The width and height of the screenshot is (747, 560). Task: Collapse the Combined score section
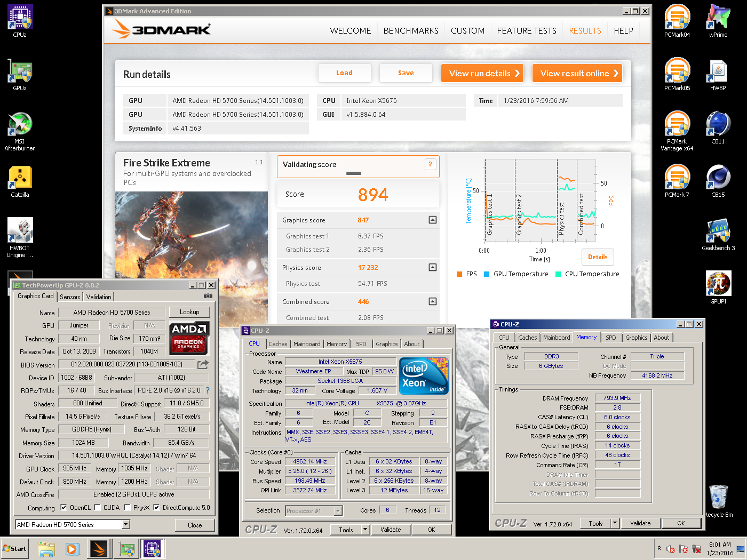[433, 301]
